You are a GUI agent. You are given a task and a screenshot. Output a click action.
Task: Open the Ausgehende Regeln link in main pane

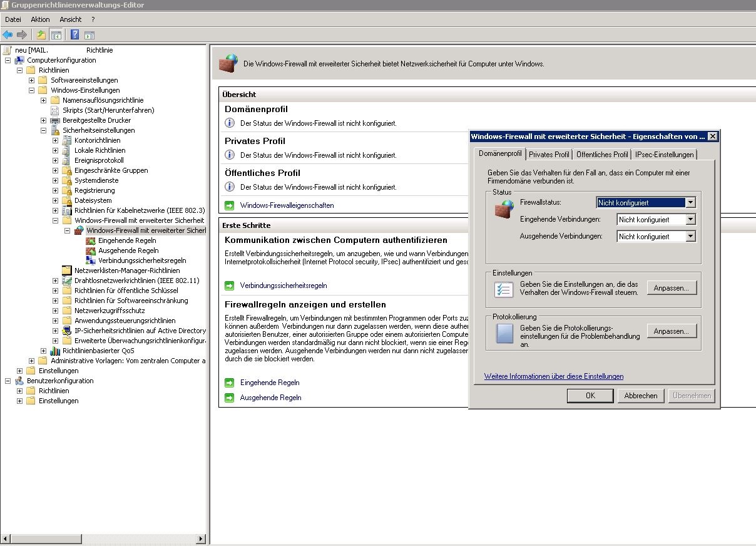click(271, 398)
